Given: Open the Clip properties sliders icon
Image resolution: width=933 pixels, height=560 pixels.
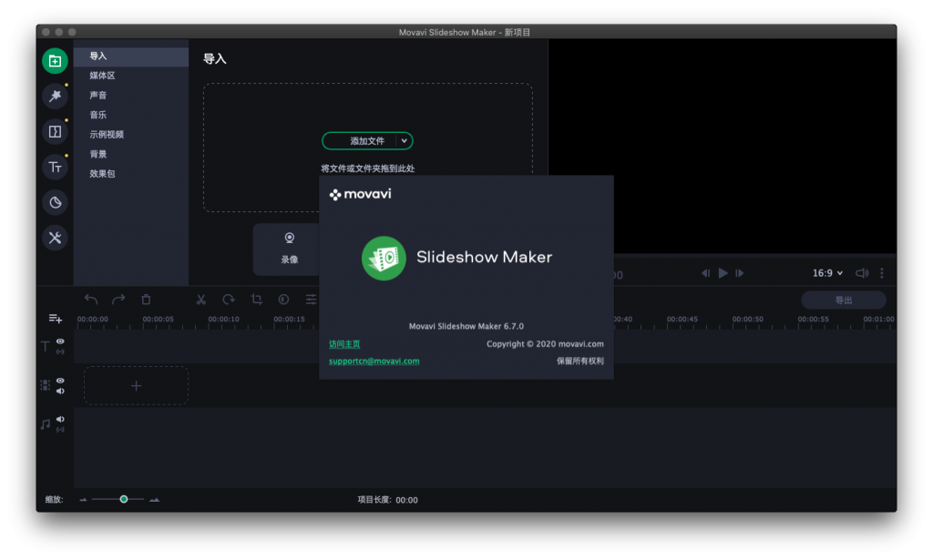Looking at the screenshot, I should [312, 299].
